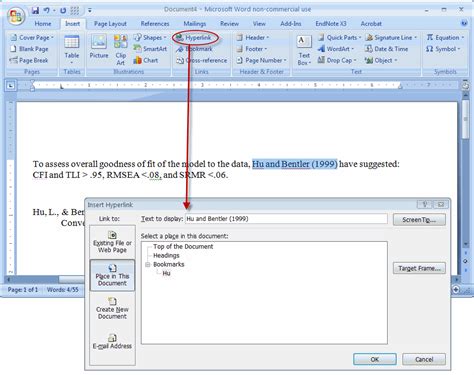Click the Target Frame button
The height and width of the screenshot is (375, 474).
tap(419, 268)
